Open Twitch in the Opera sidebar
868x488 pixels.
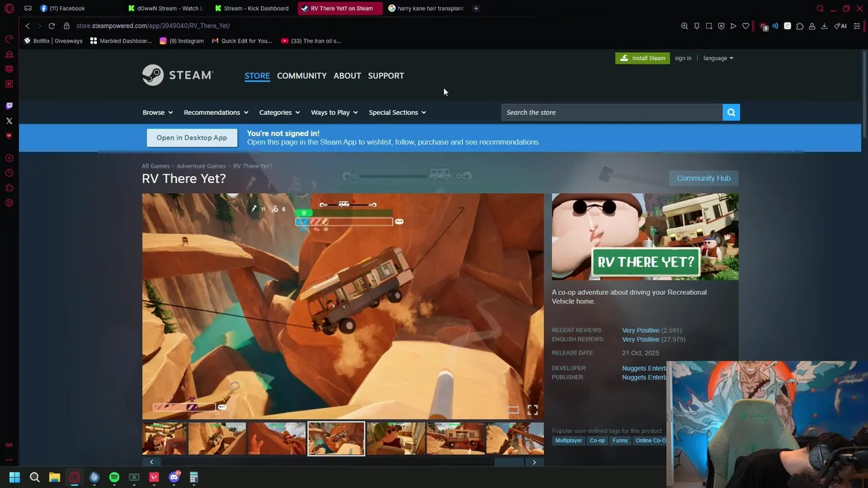[x=9, y=106]
